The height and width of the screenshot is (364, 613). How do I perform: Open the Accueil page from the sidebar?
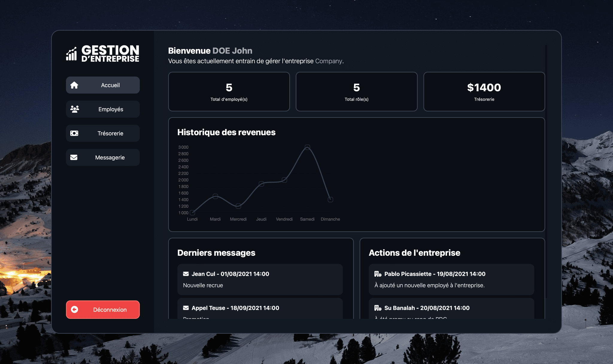point(103,85)
